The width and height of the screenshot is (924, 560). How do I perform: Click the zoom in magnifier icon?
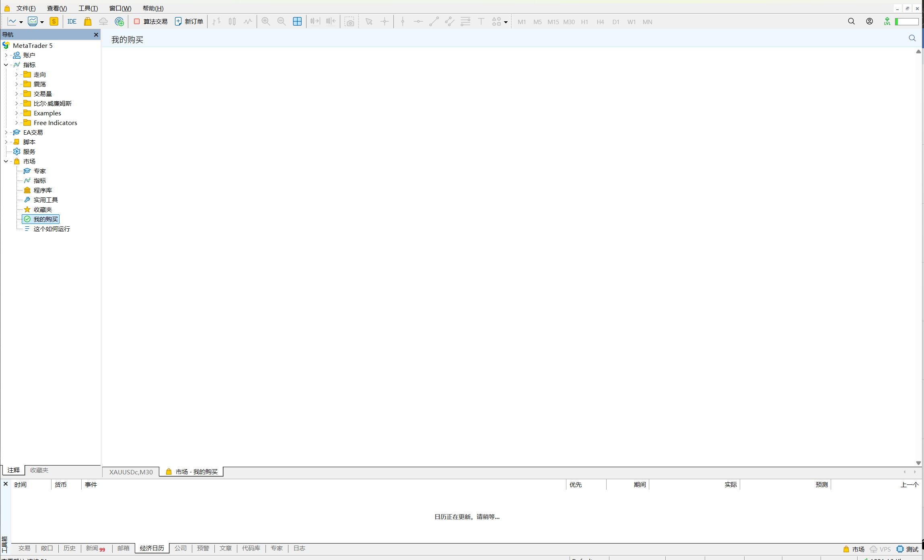(265, 22)
